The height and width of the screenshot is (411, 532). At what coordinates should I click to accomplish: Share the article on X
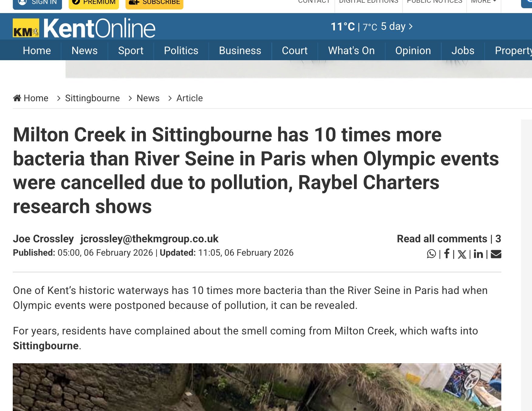click(462, 254)
